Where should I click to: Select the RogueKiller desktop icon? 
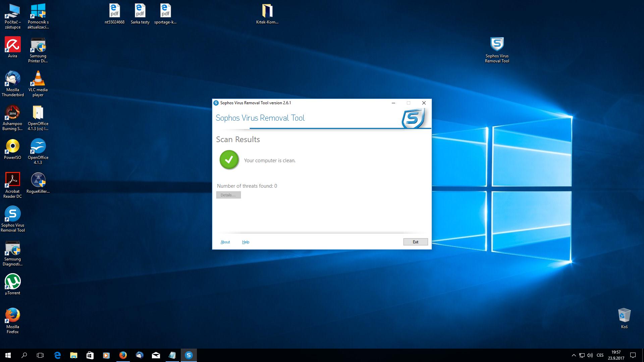(x=38, y=183)
